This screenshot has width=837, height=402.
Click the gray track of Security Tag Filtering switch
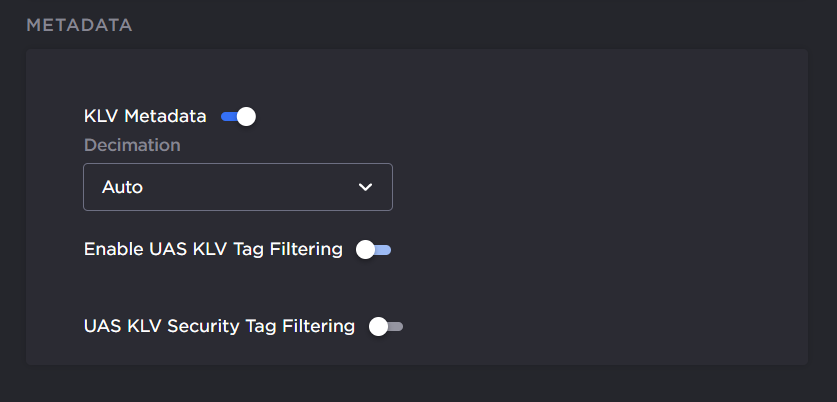(396, 326)
